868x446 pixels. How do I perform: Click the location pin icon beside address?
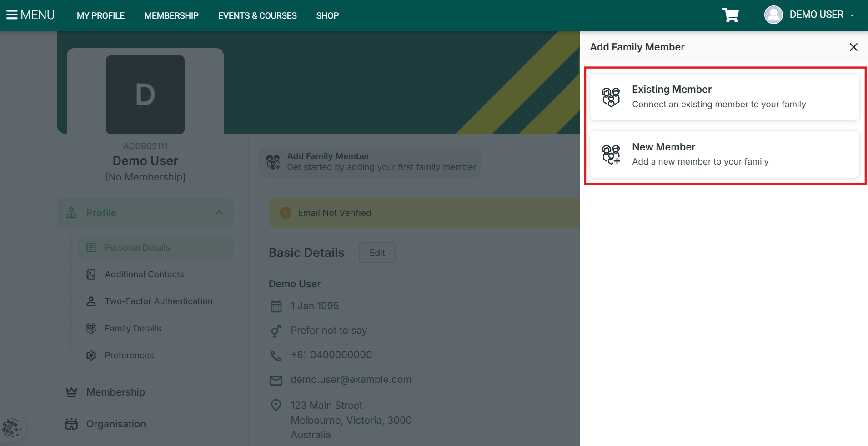tap(276, 405)
